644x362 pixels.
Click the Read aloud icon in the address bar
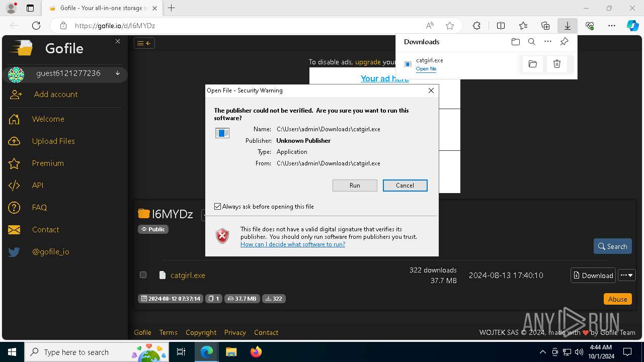(x=430, y=26)
